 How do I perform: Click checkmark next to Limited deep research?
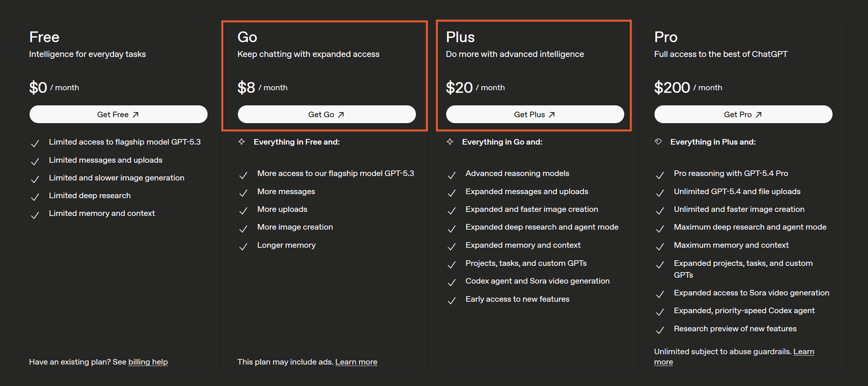(x=35, y=197)
